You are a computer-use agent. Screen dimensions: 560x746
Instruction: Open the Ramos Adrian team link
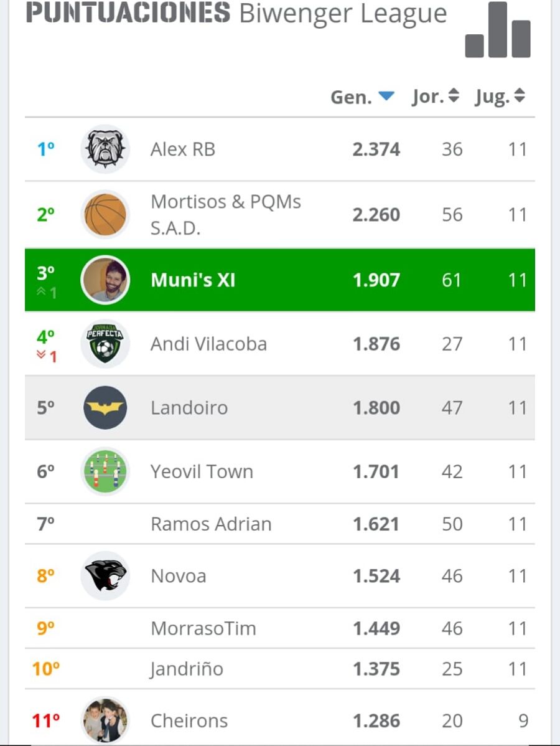point(211,524)
